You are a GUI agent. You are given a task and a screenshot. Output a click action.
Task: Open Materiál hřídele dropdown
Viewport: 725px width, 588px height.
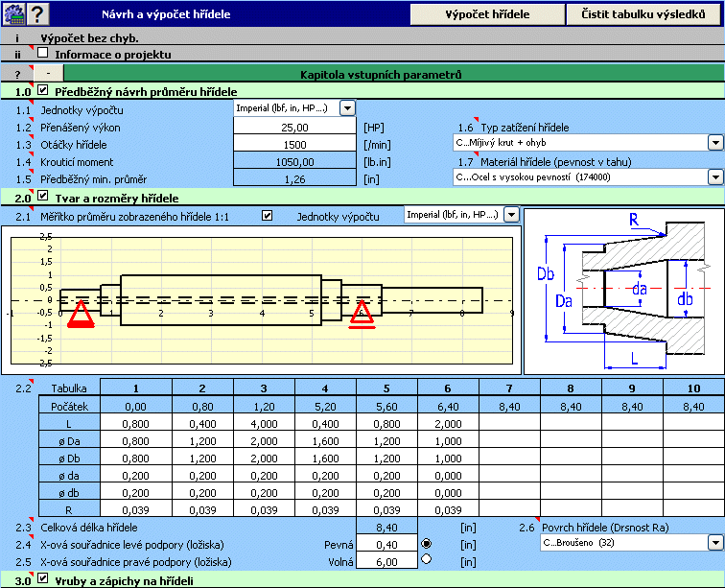point(714,177)
